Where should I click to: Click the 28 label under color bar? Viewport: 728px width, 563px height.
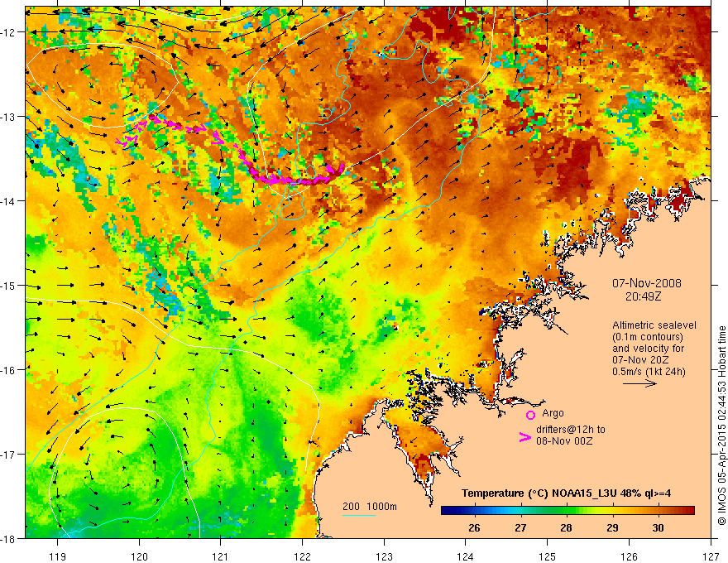566,527
